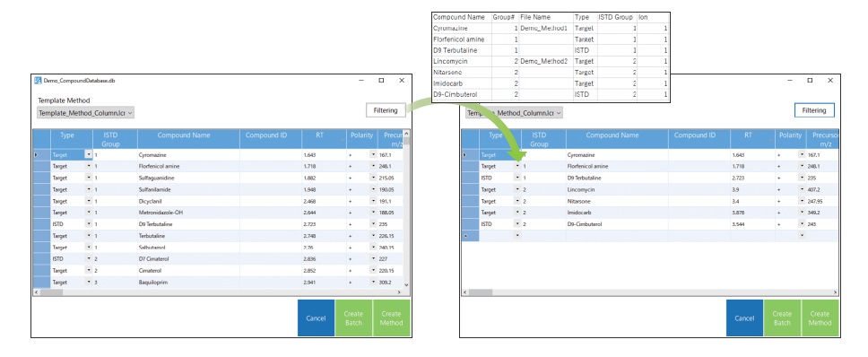Click Filtering button in left window

pos(386,110)
